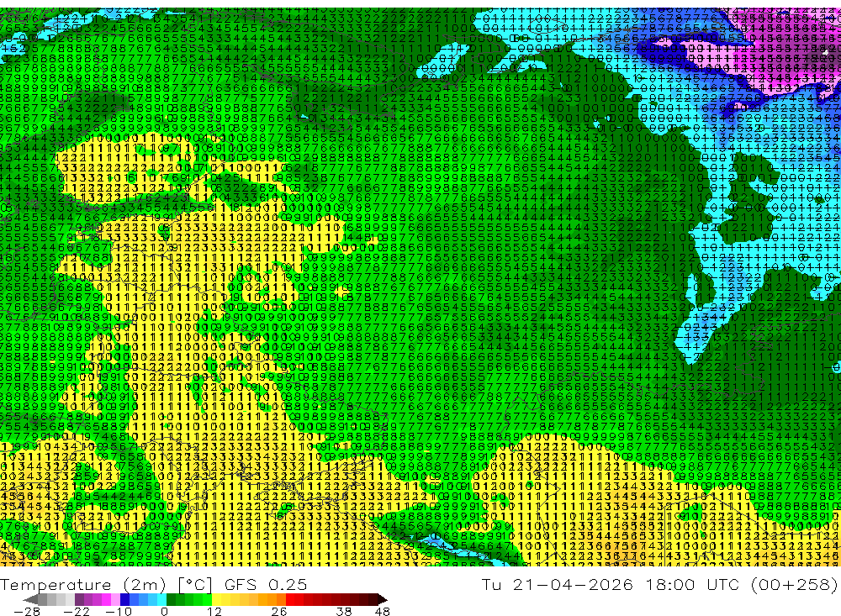Click the "26" legend label
The width and height of the screenshot is (841, 616).
(x=279, y=612)
